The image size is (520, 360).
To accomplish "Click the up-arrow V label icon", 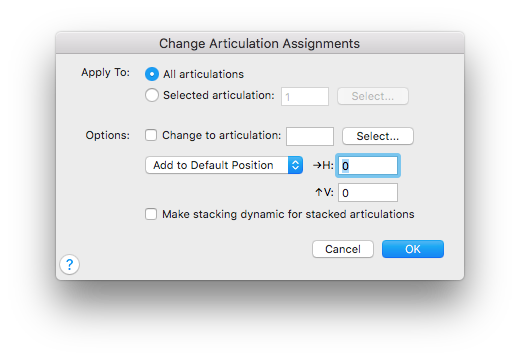I will 319,192.
